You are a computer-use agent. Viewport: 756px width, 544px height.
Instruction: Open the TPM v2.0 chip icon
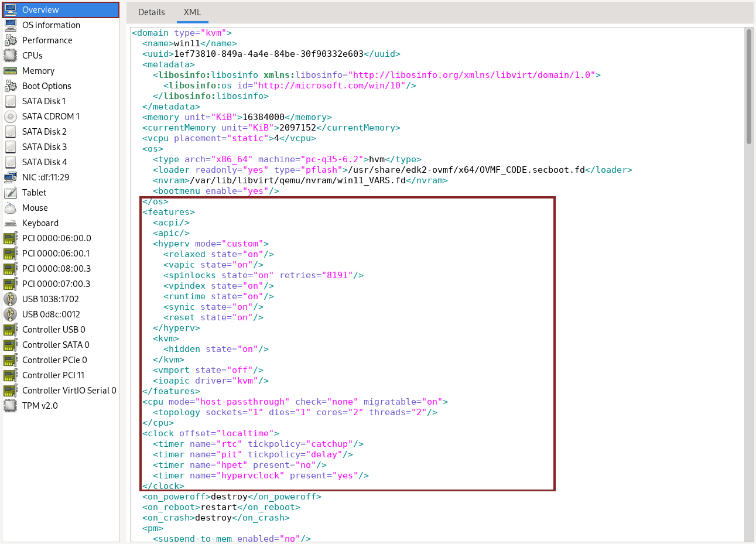tap(11, 406)
